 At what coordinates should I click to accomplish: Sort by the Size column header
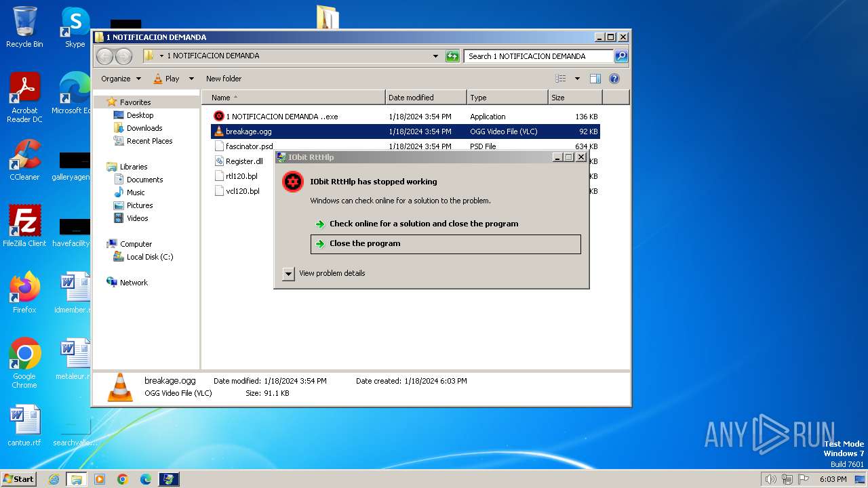(575, 98)
